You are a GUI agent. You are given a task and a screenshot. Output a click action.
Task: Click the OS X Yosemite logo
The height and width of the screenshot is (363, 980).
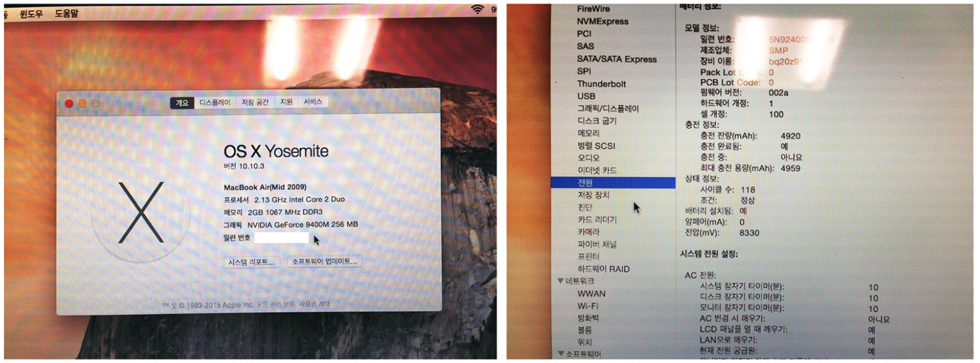(x=141, y=213)
